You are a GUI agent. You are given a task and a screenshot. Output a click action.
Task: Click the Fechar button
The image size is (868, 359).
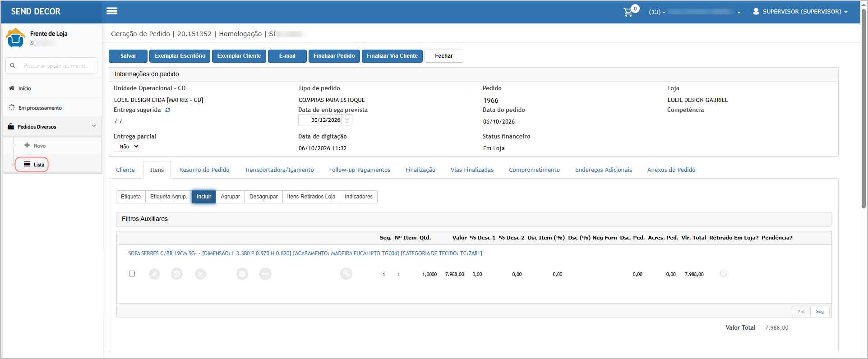point(444,56)
